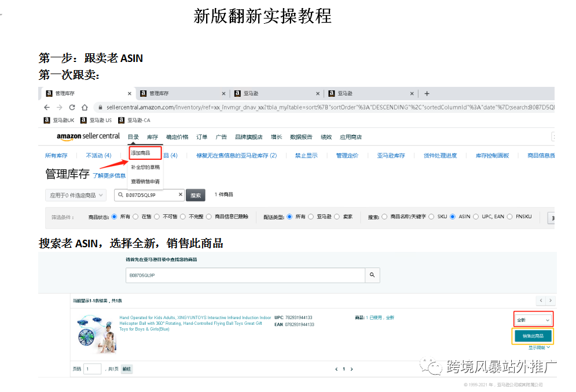Click the 了解更多信息 link
The image size is (576, 392).
tap(109, 175)
